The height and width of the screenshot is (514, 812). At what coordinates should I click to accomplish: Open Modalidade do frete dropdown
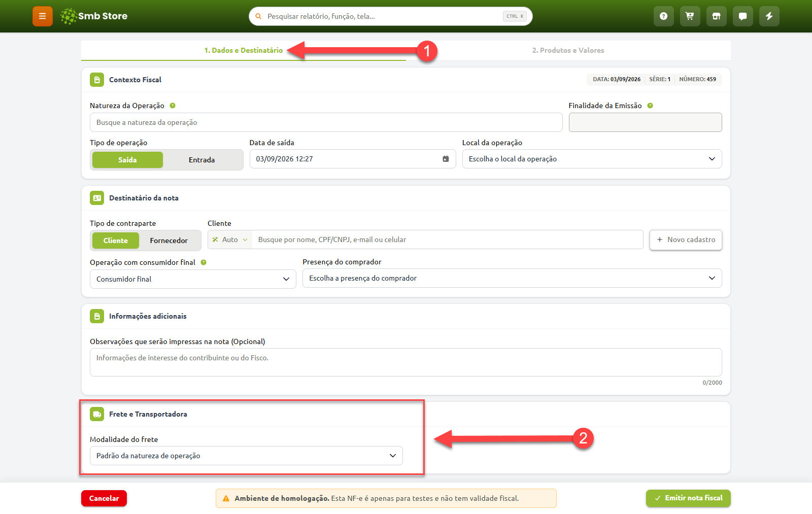click(246, 456)
